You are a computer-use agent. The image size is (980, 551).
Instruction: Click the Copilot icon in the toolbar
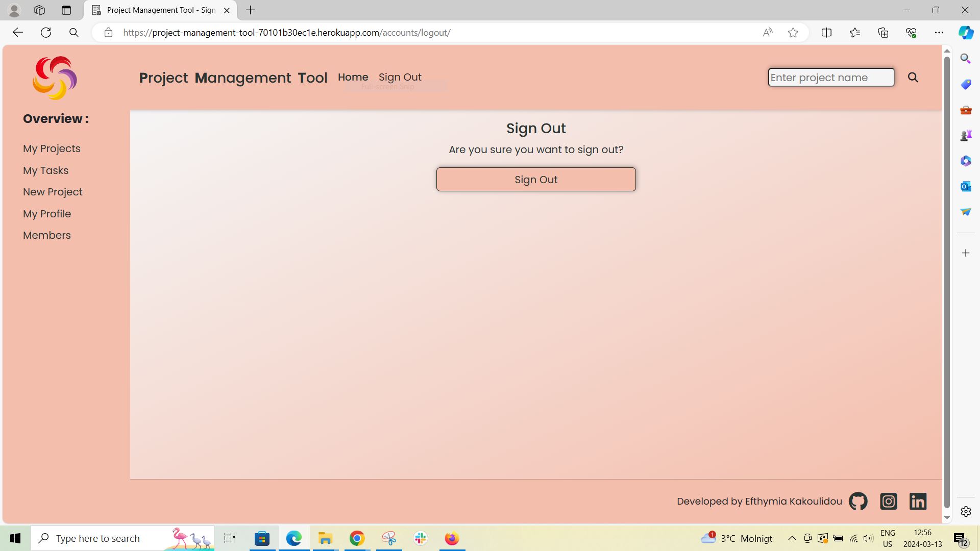click(965, 32)
